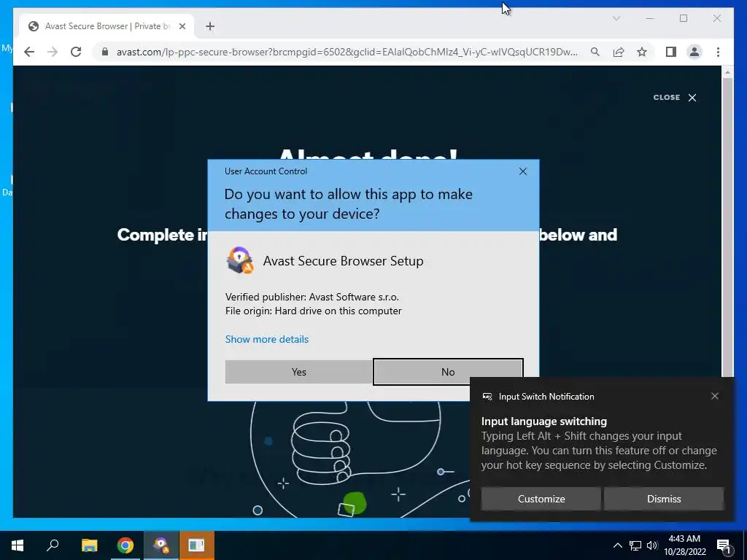The height and width of the screenshot is (560, 747).
Task: Open a new browser tab
Action: (210, 26)
